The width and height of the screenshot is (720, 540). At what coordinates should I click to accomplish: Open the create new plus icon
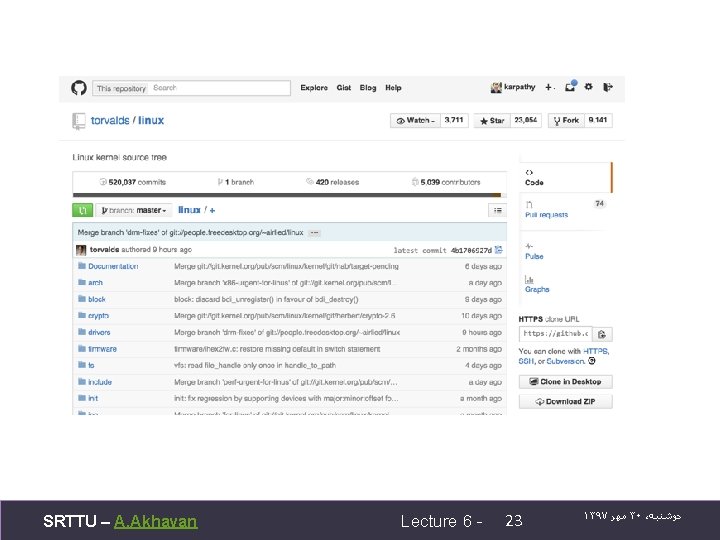point(549,87)
